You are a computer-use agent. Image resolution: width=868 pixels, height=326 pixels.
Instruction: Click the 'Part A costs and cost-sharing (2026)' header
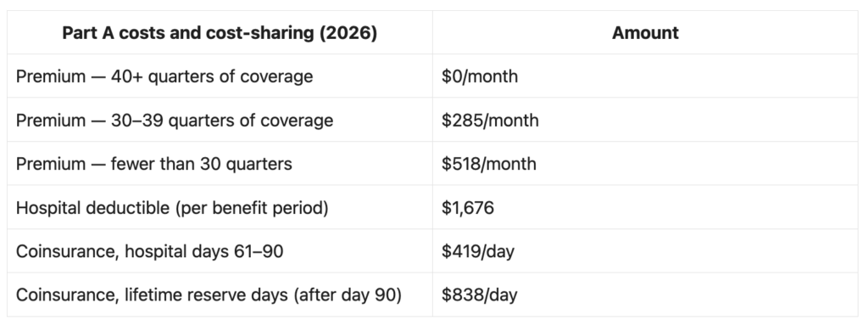click(x=220, y=33)
